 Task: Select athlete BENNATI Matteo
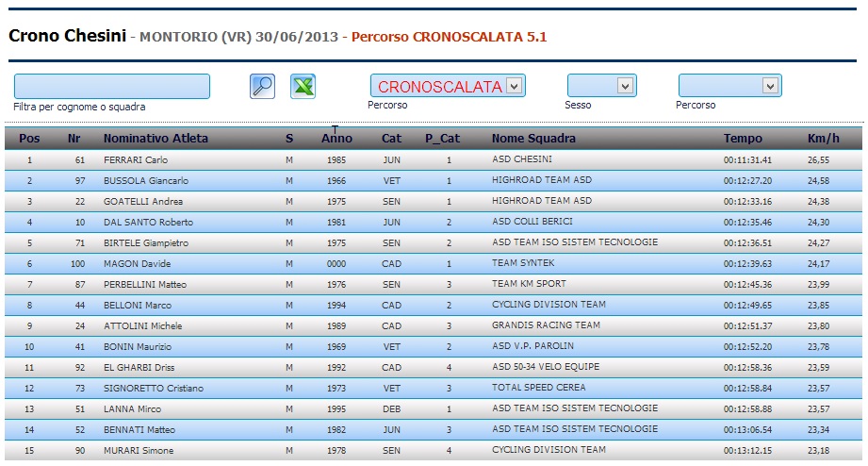point(139,430)
